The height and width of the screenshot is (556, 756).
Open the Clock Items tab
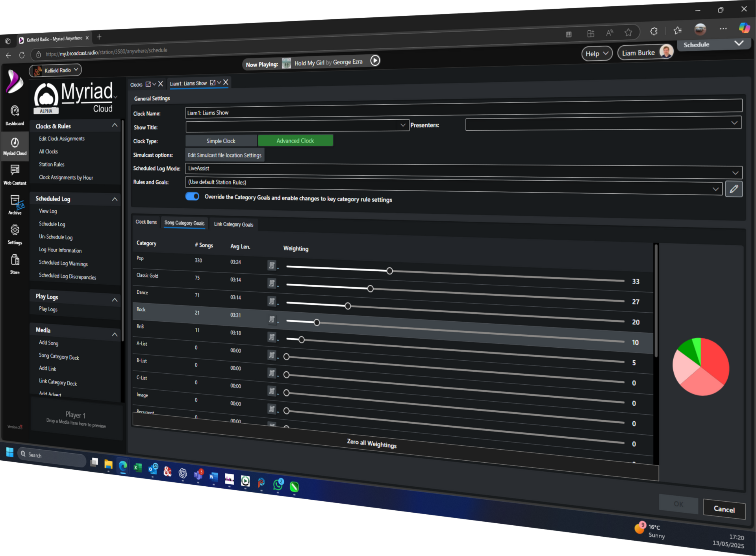click(x=146, y=222)
